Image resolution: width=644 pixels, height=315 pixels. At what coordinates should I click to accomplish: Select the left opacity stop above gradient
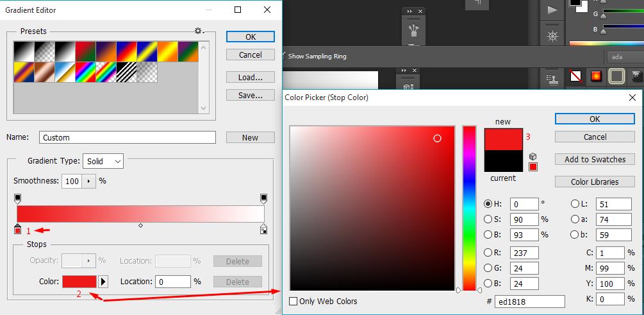pyautogui.click(x=17, y=199)
